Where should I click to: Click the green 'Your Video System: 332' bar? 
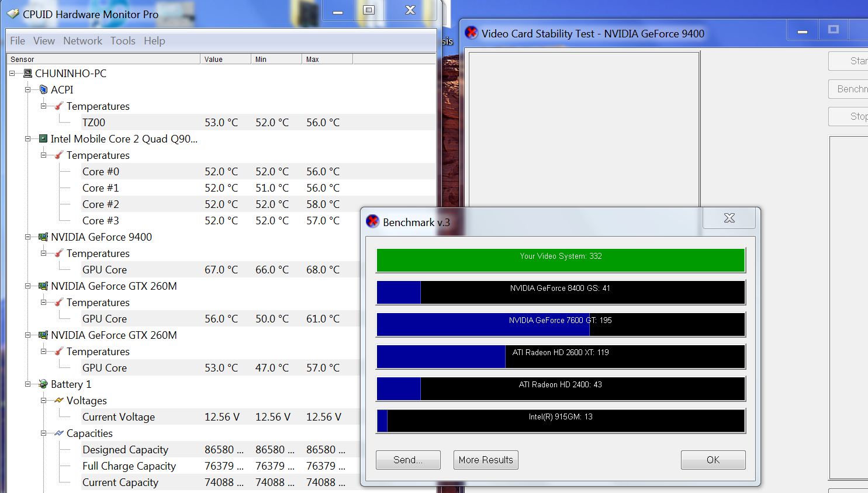561,260
